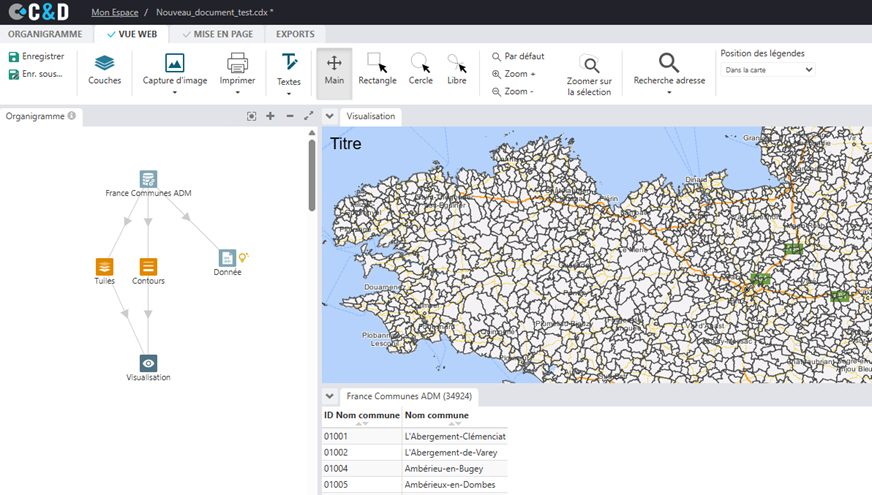Image resolution: width=872 pixels, height=495 pixels.
Task: Select the Visualisation eye node
Action: click(148, 363)
